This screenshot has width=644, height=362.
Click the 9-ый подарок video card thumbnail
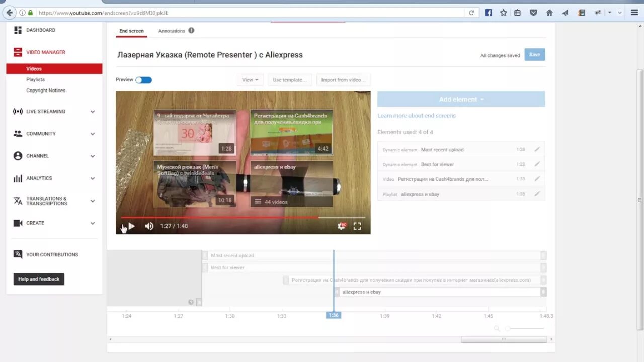[195, 133]
